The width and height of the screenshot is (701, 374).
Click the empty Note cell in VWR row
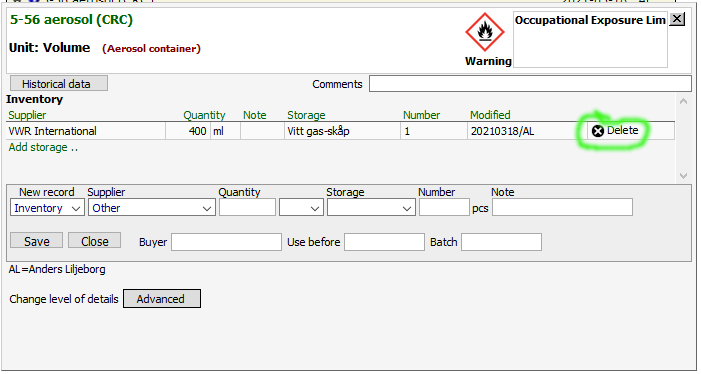pyautogui.click(x=262, y=131)
